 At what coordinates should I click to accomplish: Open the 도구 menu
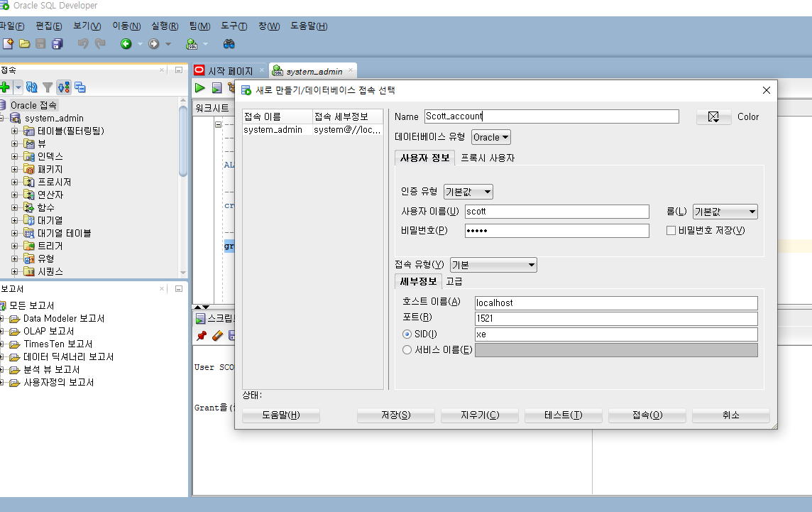[234, 26]
